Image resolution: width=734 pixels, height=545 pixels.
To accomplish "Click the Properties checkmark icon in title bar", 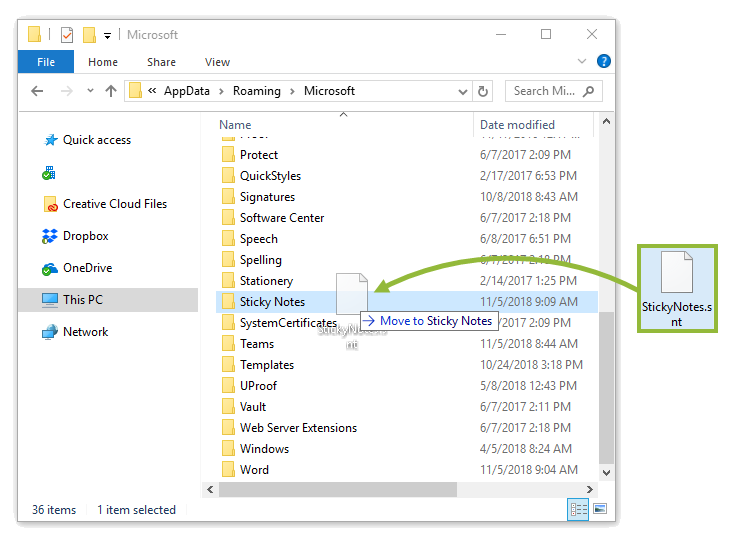I will click(67, 35).
